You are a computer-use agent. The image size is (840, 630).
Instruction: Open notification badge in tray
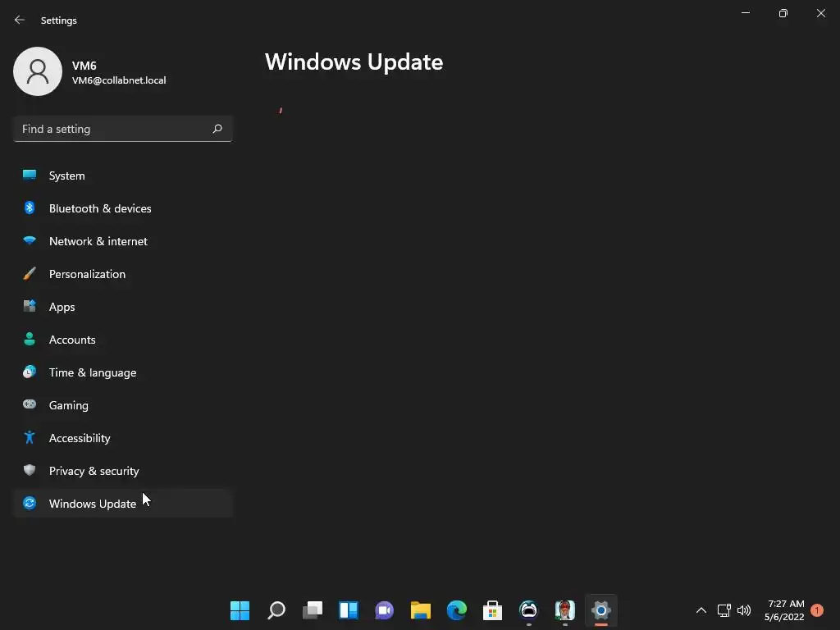click(x=816, y=610)
